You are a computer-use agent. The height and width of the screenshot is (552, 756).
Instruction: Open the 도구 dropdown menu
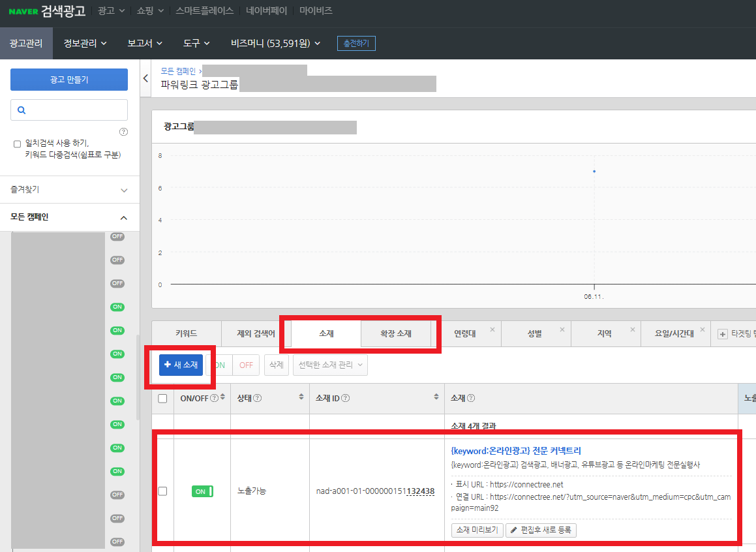coord(196,43)
